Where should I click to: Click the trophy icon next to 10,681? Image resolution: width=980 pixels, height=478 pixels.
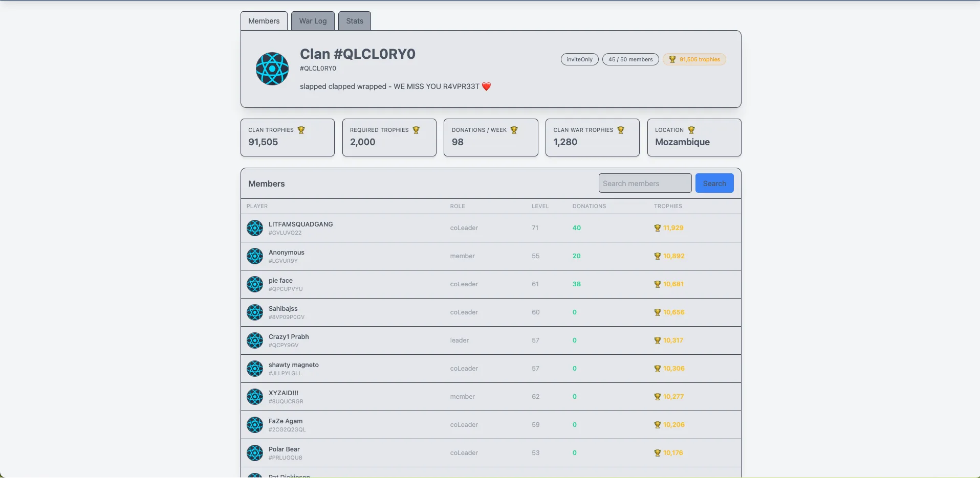[x=658, y=284]
